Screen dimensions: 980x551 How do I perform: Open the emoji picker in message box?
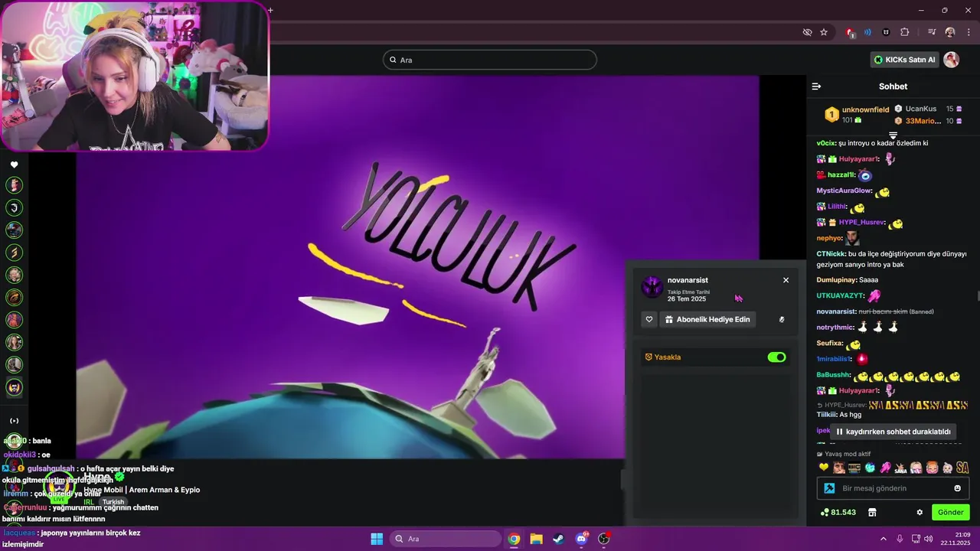[957, 488]
